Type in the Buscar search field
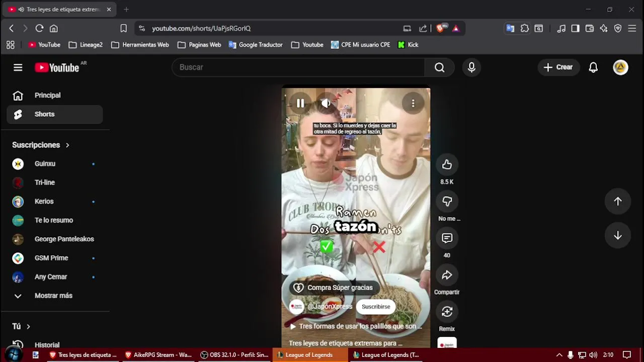Image resolution: width=644 pixels, height=362 pixels. pos(298,67)
